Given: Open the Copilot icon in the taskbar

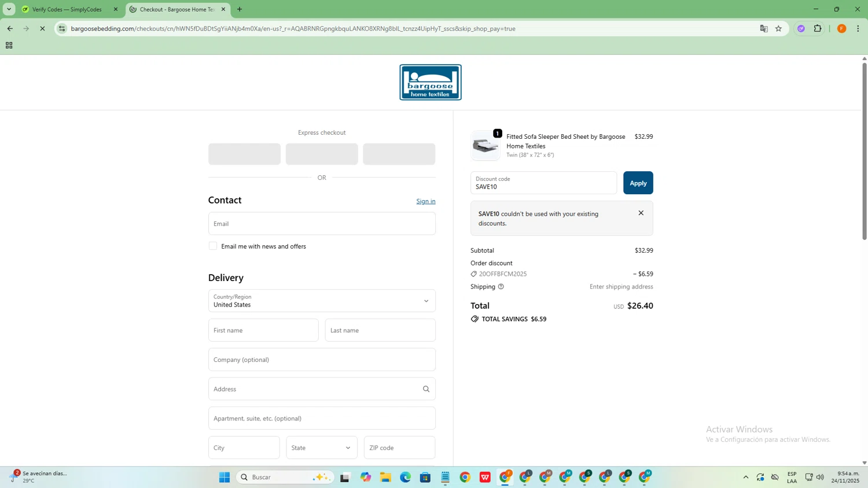Looking at the screenshot, I should [x=365, y=477].
